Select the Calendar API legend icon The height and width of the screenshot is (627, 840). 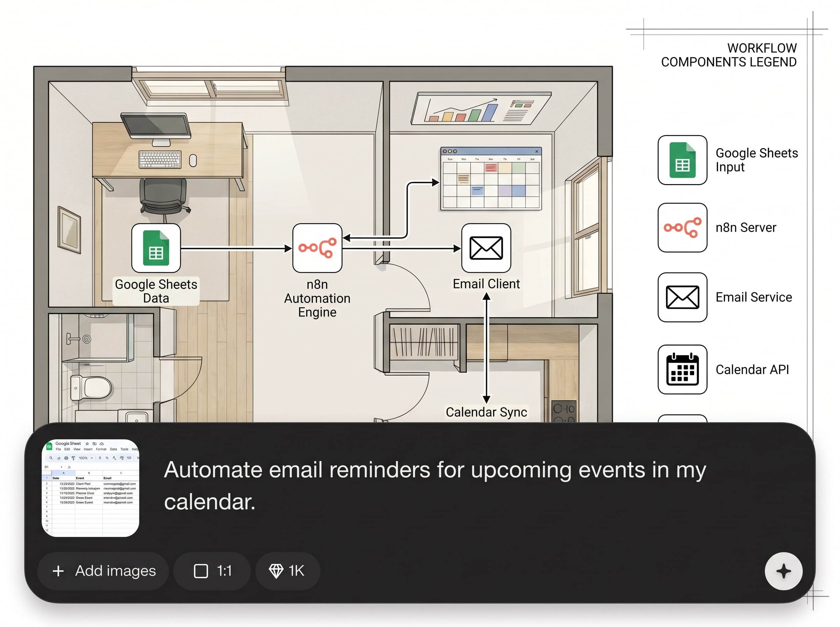point(682,369)
